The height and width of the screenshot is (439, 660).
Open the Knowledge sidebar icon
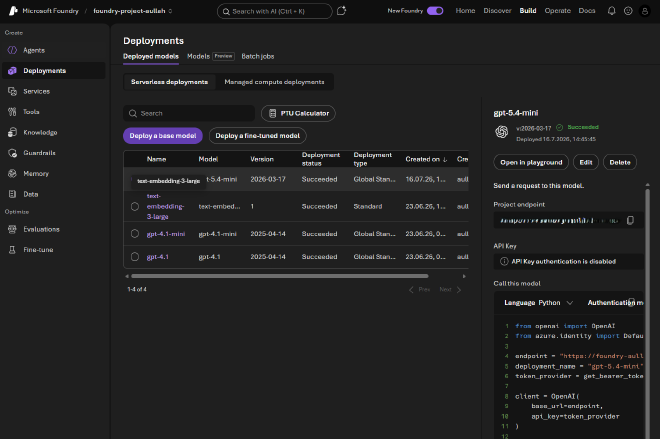pyautogui.click(x=12, y=133)
